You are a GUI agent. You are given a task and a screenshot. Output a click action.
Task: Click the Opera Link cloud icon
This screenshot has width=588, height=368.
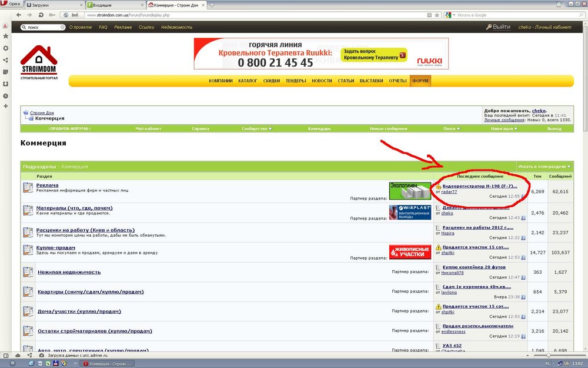coord(18,355)
